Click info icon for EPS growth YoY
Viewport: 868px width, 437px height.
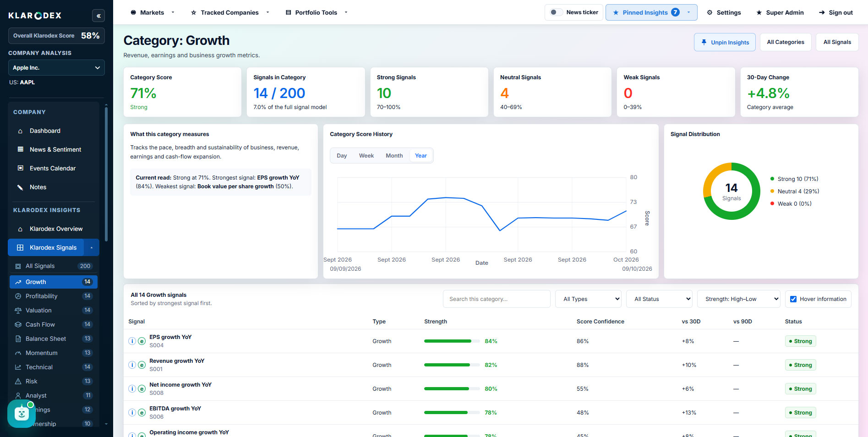pyautogui.click(x=132, y=341)
